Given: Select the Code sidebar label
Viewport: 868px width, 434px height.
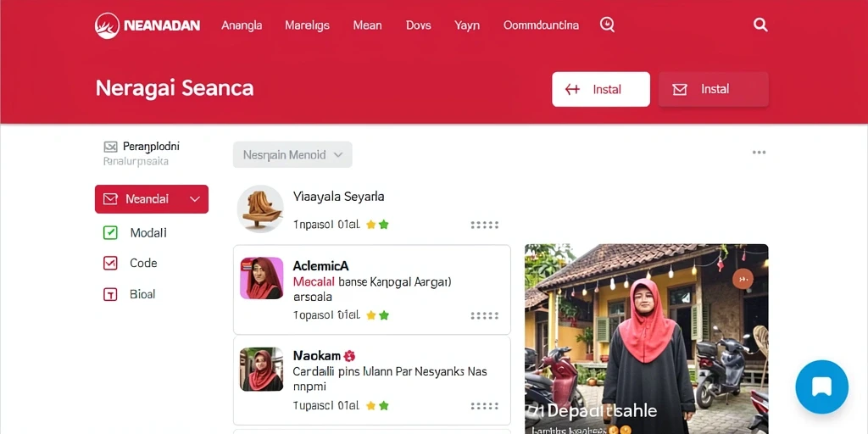Looking at the screenshot, I should click(x=143, y=263).
